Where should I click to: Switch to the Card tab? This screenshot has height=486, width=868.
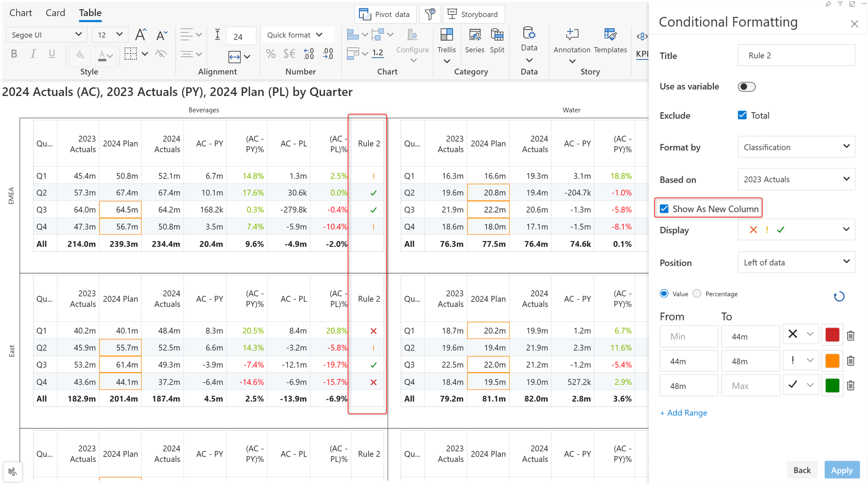55,13
